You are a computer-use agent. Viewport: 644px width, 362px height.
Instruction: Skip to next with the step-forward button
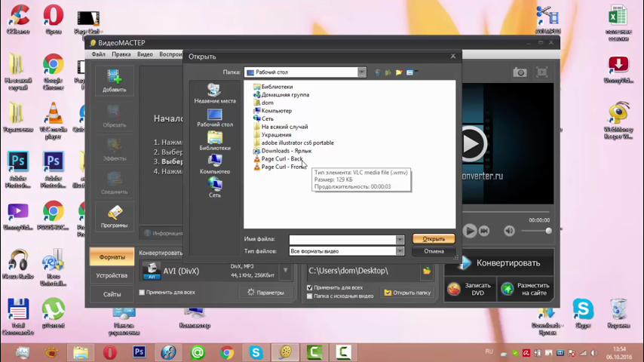point(484,231)
